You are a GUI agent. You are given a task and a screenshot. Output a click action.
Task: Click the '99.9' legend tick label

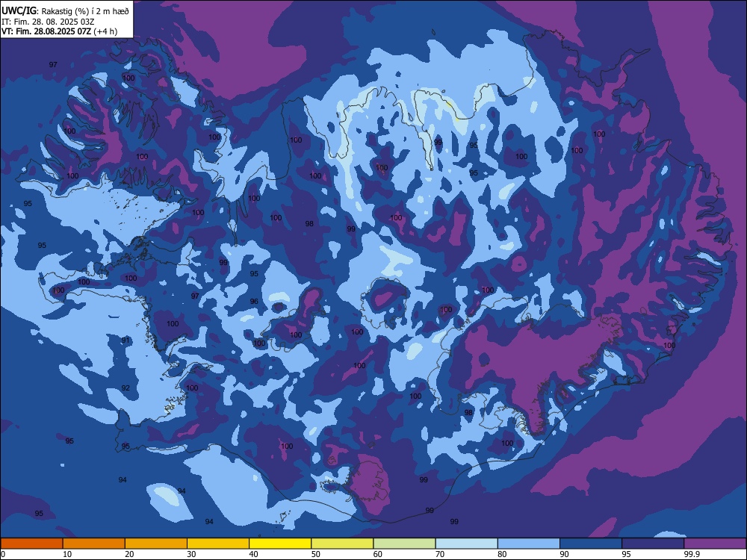tap(691, 554)
